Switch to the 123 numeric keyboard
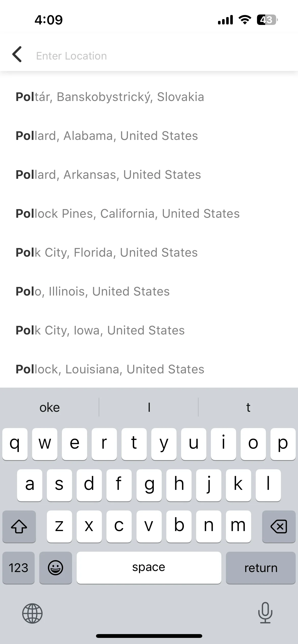The height and width of the screenshot is (644, 298). [19, 567]
